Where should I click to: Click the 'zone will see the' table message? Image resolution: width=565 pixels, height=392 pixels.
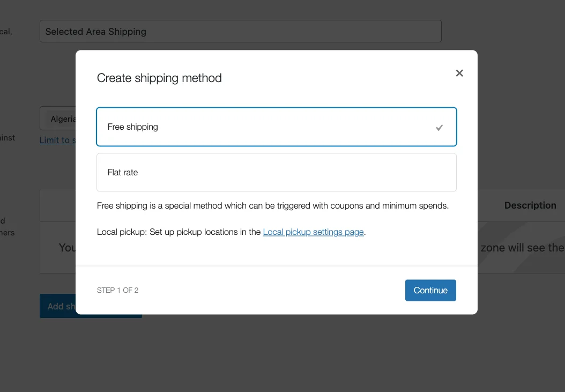coord(522,248)
